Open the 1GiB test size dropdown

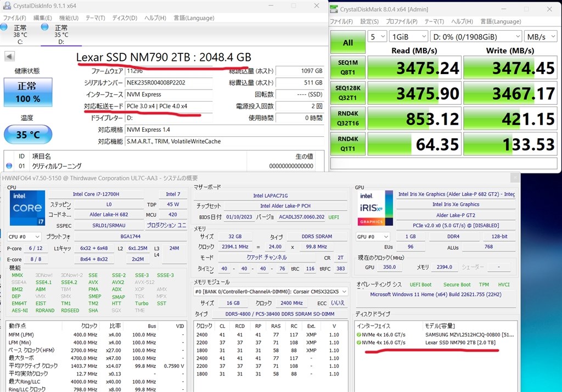tap(408, 36)
